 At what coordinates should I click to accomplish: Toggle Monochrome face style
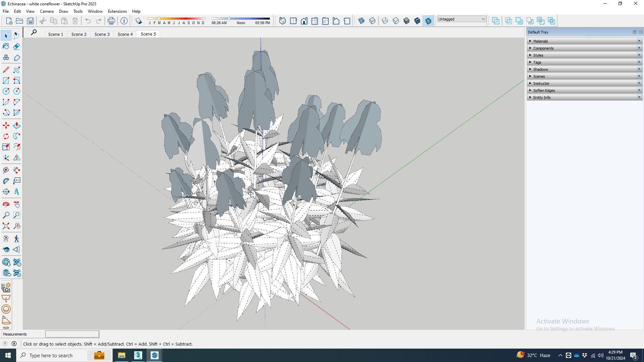(428, 21)
